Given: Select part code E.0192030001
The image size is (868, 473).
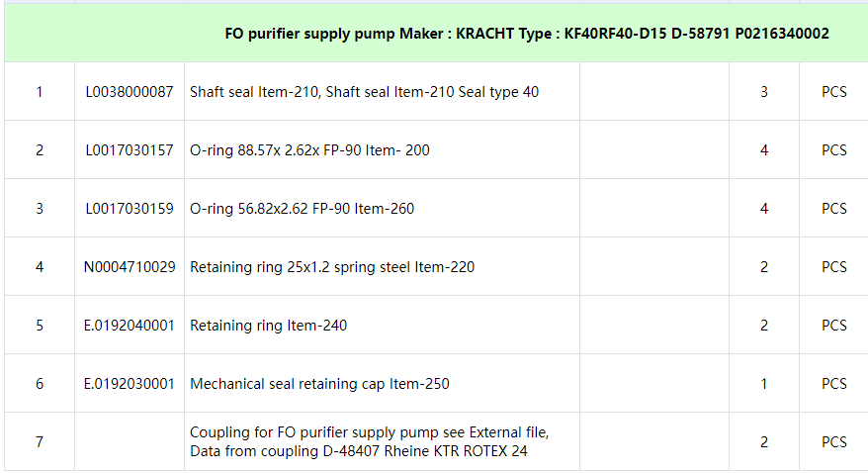Looking at the screenshot, I should tap(130, 384).
